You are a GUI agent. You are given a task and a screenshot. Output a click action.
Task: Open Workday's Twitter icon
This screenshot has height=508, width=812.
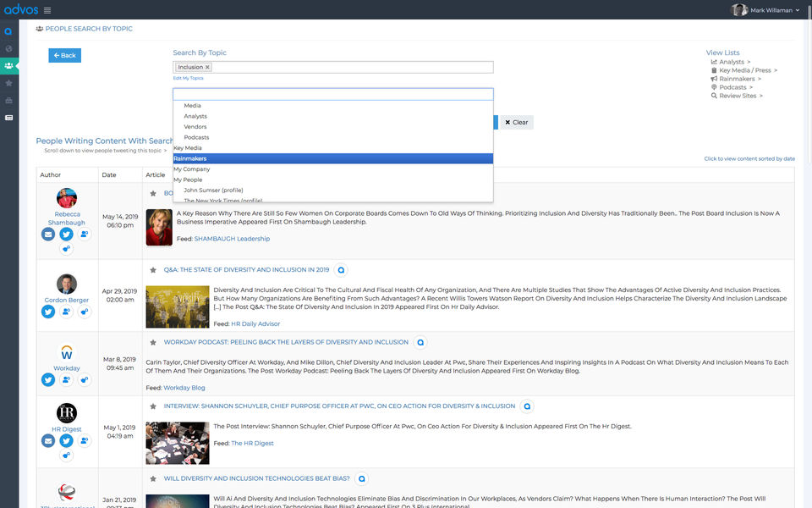[48, 380]
